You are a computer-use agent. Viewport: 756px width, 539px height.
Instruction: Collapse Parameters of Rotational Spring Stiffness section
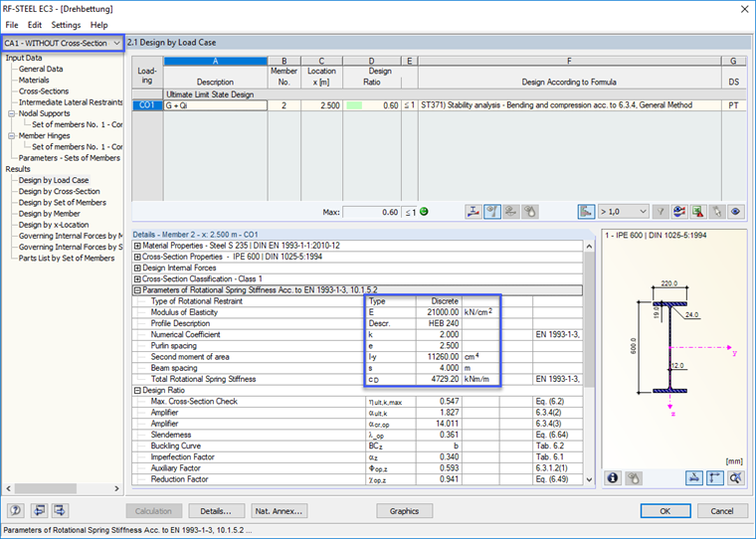point(137,290)
